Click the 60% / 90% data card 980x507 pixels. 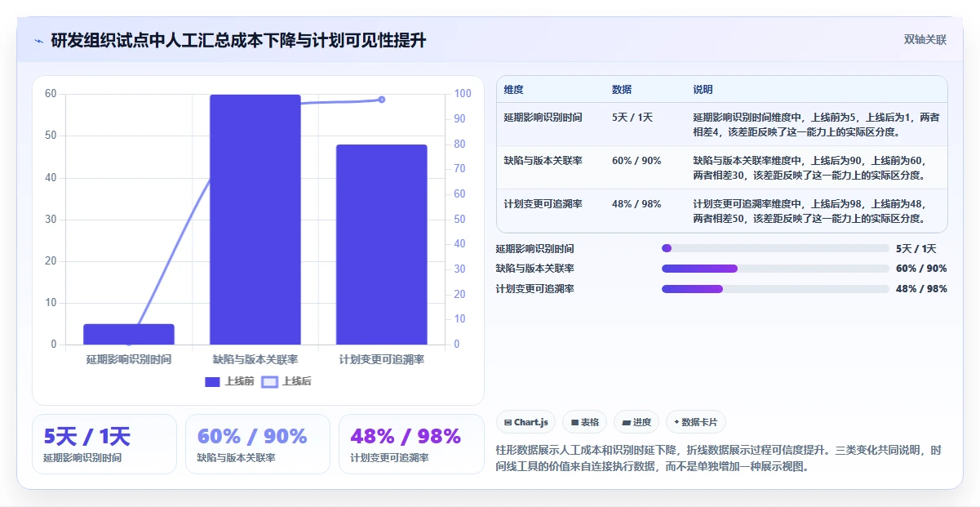pyautogui.click(x=258, y=444)
